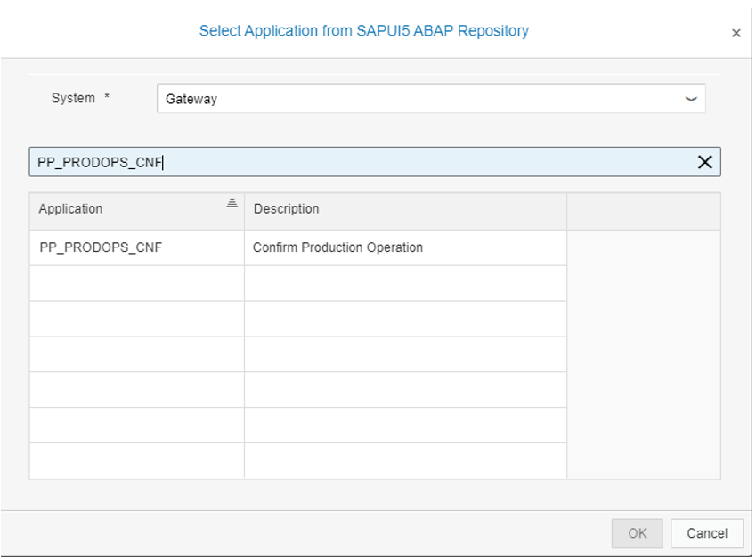Open the System Gateway dropdown
Screen dimensions: 756x559
(x=691, y=99)
